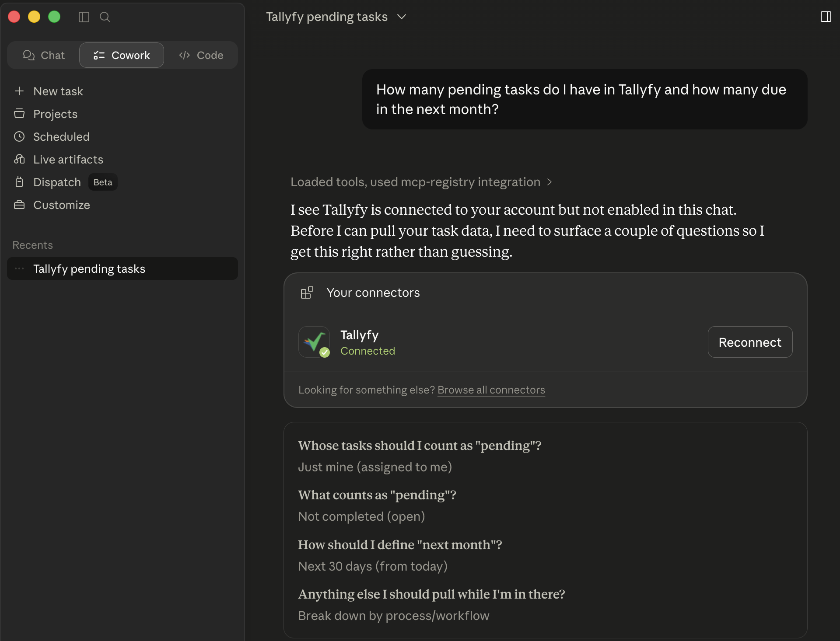Viewport: 840px width, 641px height.
Task: Select the Break down by process/workflow answer
Action: tap(394, 616)
